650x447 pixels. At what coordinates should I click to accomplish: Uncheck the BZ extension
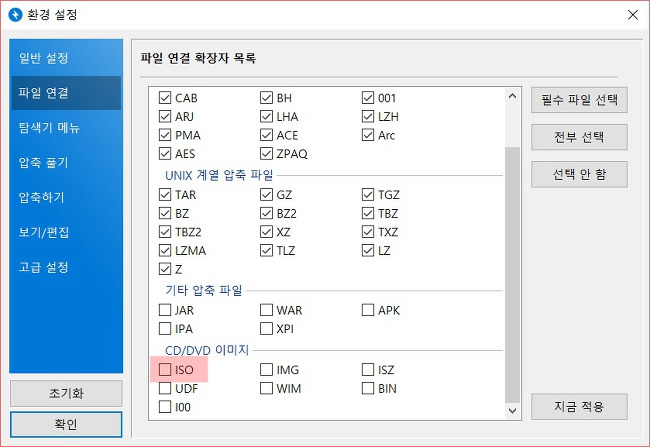(x=165, y=213)
